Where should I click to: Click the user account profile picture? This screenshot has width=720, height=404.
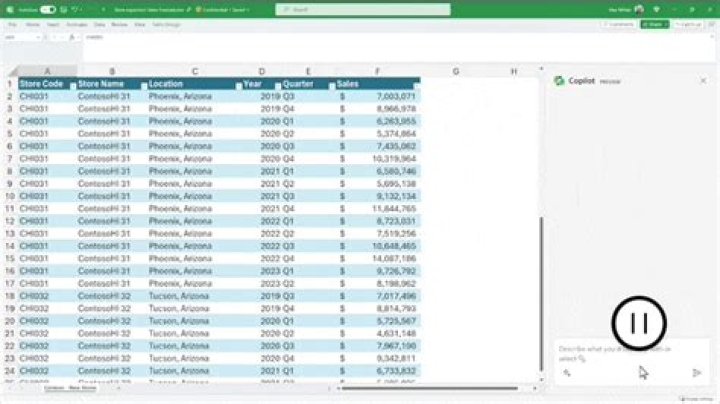coord(639,10)
